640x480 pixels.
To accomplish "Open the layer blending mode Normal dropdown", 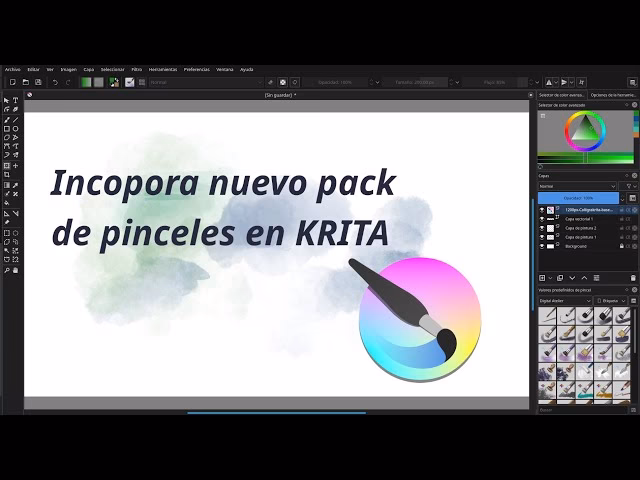I will point(577,186).
